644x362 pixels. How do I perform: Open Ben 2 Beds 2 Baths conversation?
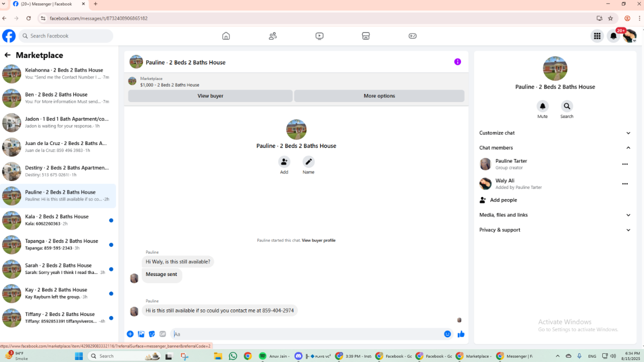point(58,98)
